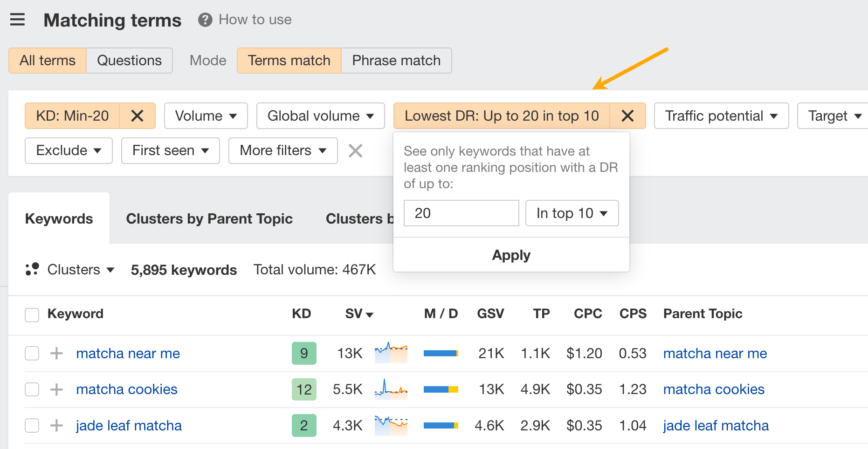Screen dimensions: 868x449
Task: Click the DR value input field showing 20
Action: (x=461, y=213)
